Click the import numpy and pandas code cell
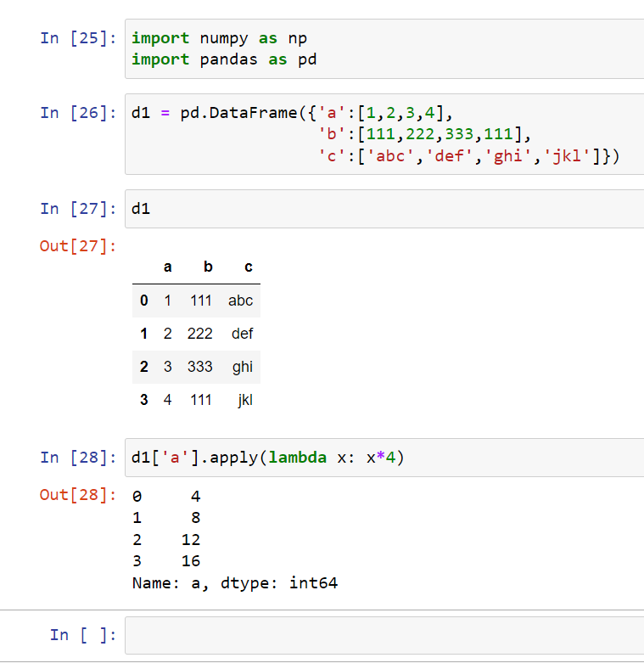 [384, 48]
